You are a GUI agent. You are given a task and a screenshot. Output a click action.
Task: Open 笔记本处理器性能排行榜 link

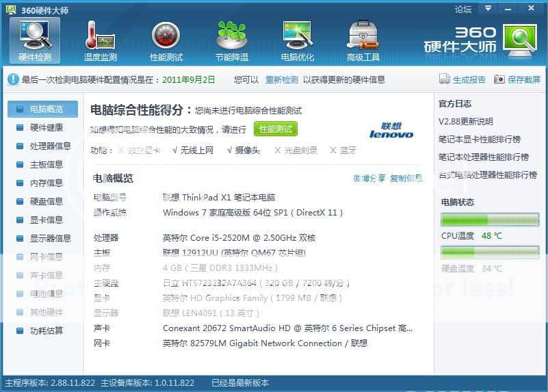pos(484,157)
